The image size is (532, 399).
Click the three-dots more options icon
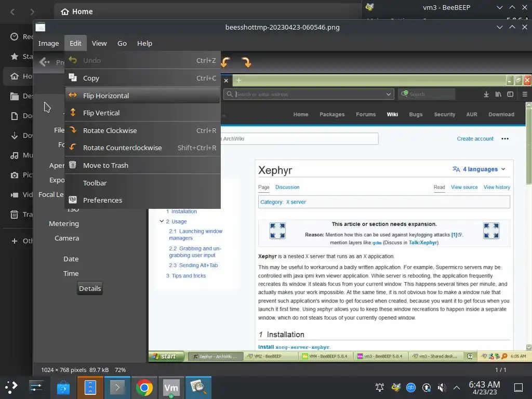coord(505,138)
